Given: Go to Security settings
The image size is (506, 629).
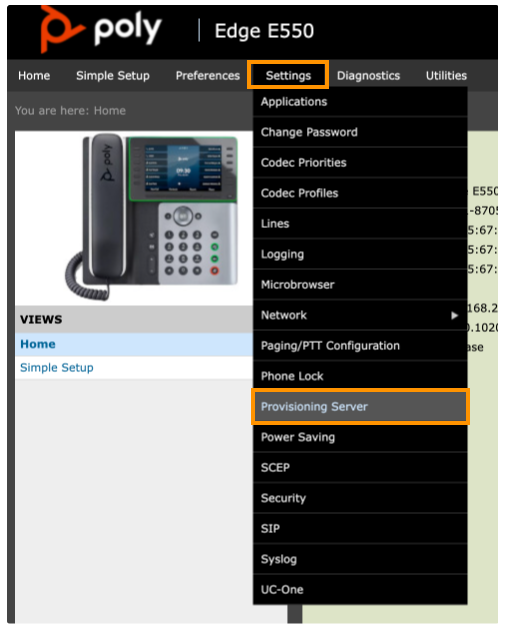Looking at the screenshot, I should pyautogui.click(x=360, y=498).
